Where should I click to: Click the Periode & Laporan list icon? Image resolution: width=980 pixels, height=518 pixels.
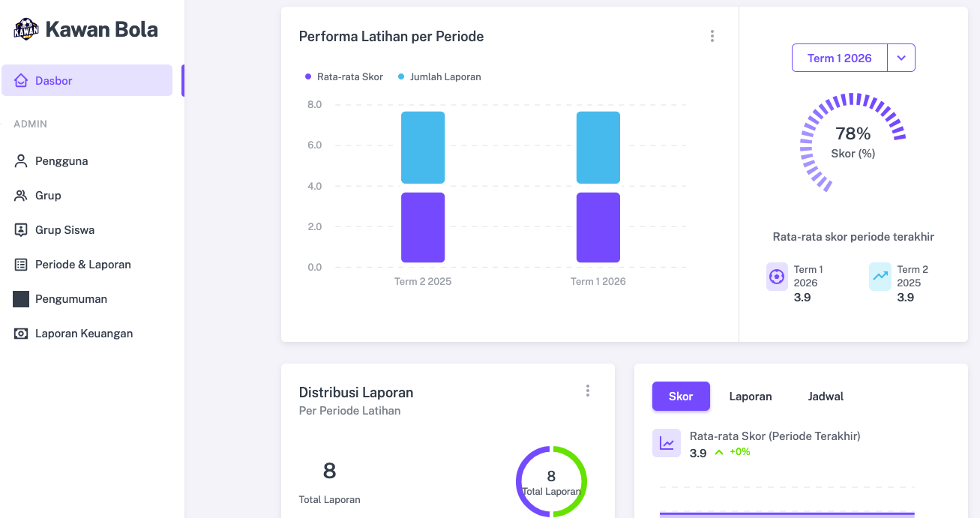(x=21, y=265)
